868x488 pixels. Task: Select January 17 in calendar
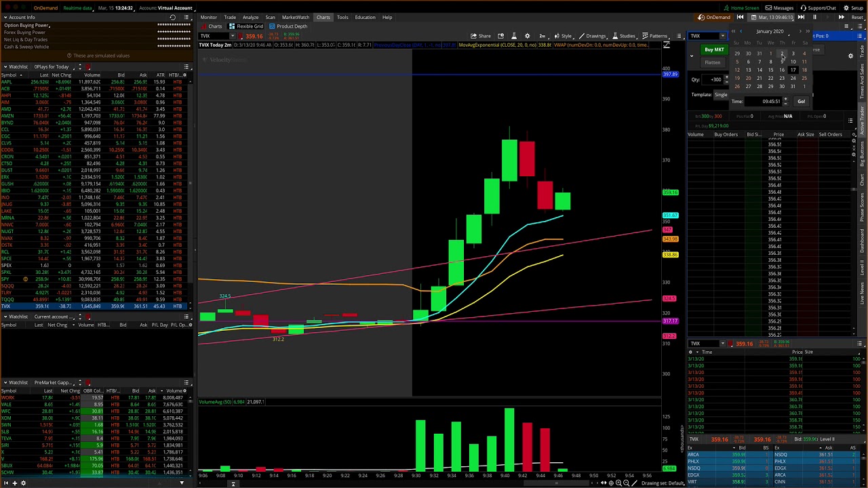pos(793,70)
